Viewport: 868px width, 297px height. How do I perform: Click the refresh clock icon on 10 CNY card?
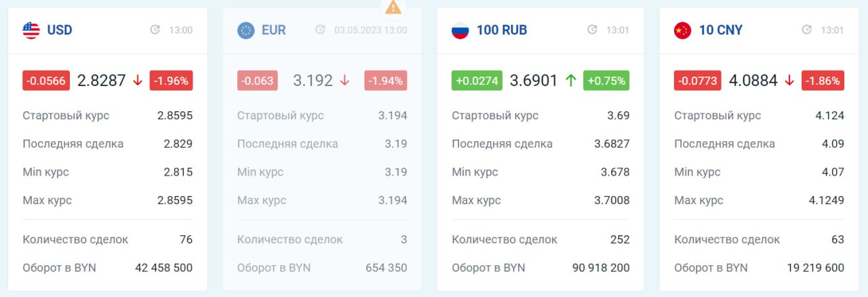(x=806, y=30)
